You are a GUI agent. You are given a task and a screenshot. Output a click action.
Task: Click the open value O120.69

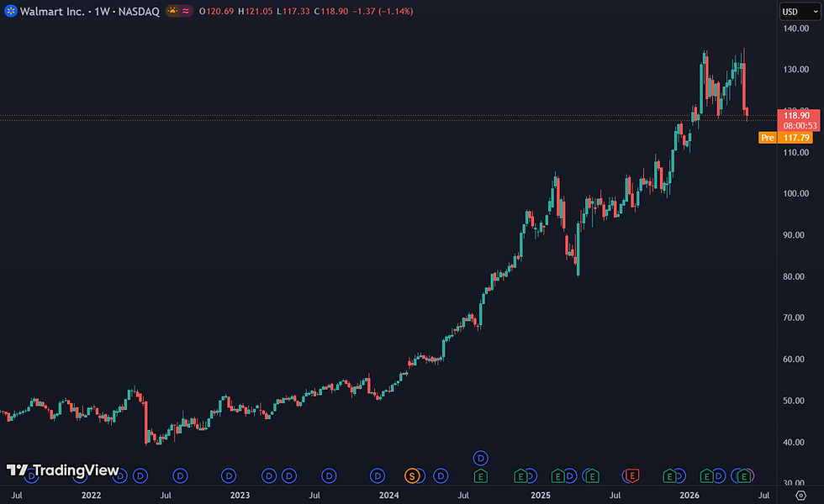[216, 11]
